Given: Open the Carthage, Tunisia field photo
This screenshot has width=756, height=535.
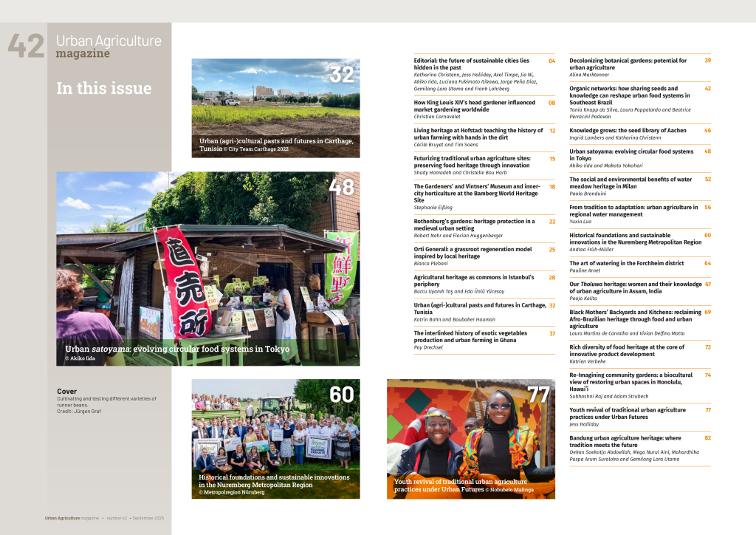Looking at the screenshot, I should point(275,103).
